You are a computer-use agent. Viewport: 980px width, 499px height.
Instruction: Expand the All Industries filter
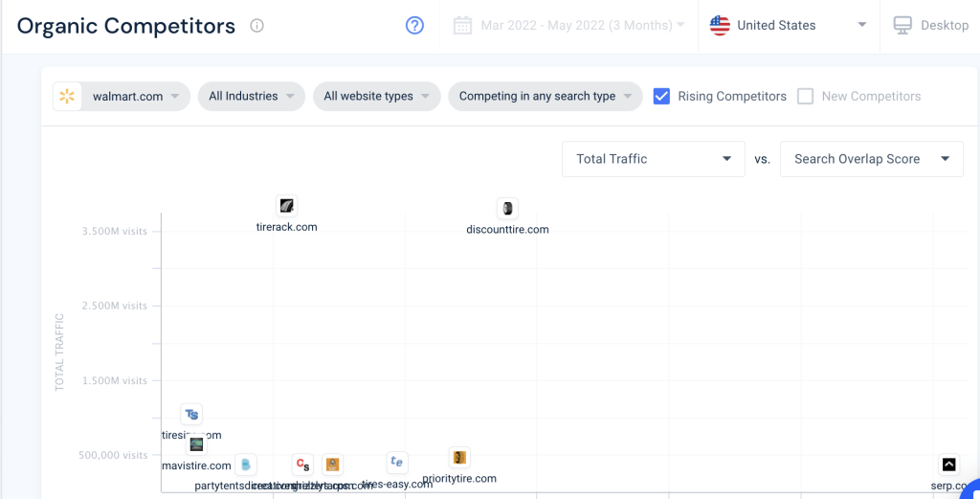tap(252, 97)
